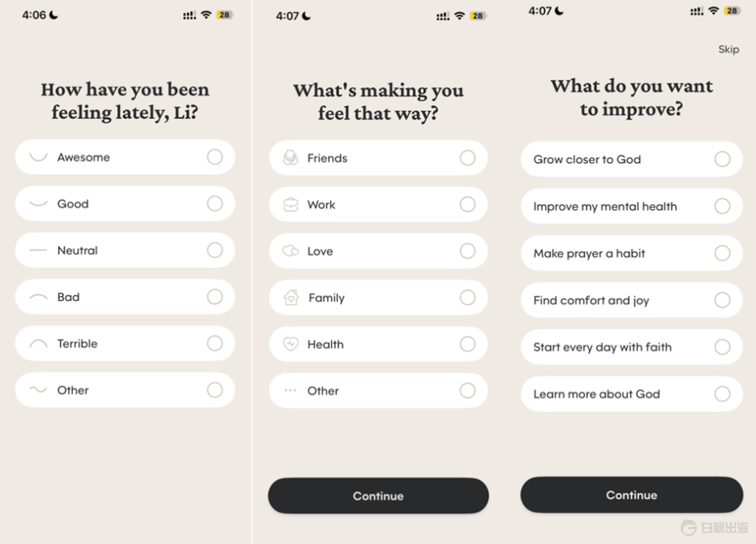Choose Improve my mental health radio
This screenshot has width=756, height=544.
722,206
